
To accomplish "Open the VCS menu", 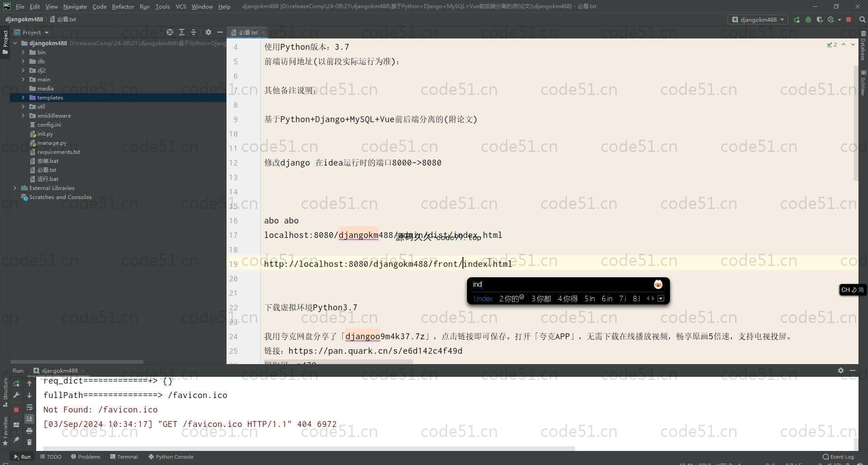I will click(181, 6).
